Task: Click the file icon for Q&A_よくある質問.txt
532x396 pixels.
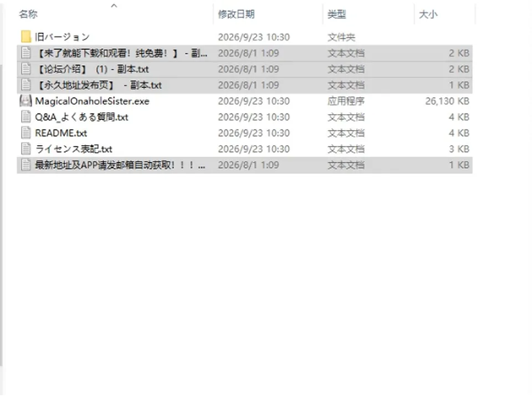Action: point(26,117)
